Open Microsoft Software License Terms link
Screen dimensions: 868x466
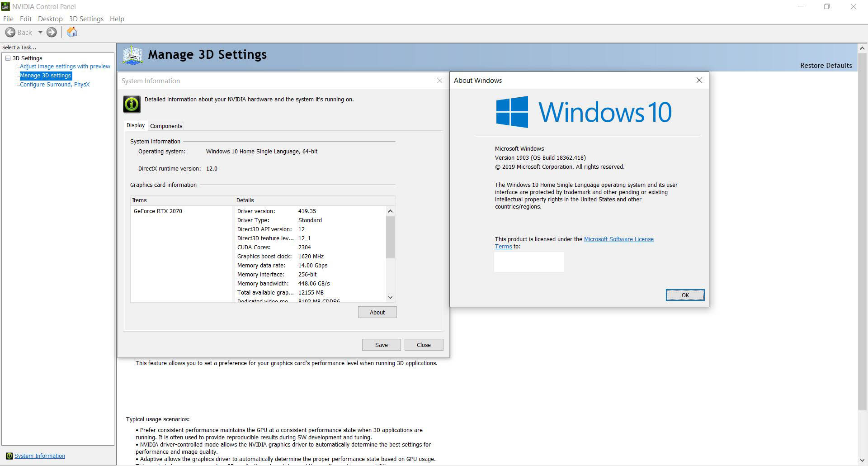[x=618, y=239]
